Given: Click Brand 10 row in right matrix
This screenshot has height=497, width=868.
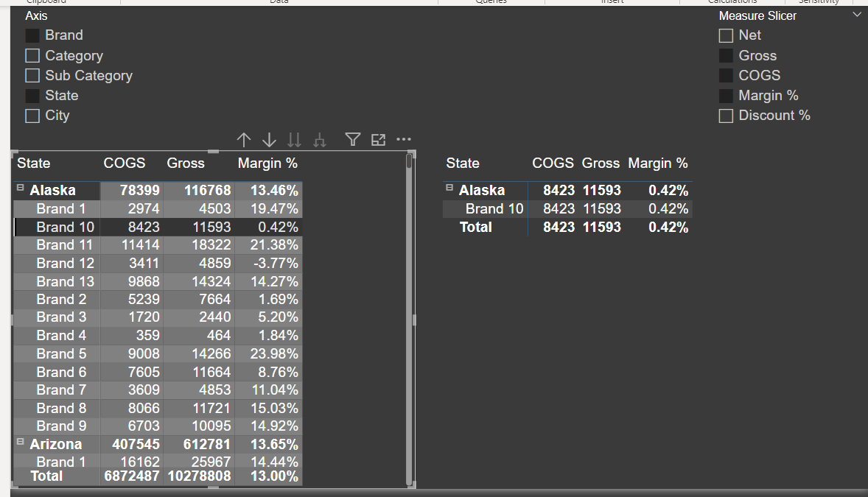Looking at the screenshot, I should coord(567,208).
